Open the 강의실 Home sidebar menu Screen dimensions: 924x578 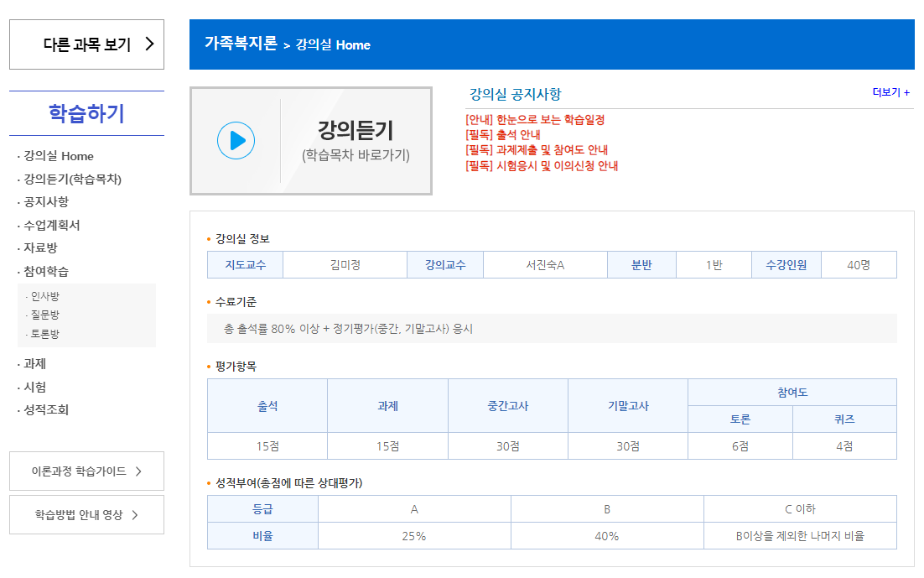[59, 156]
